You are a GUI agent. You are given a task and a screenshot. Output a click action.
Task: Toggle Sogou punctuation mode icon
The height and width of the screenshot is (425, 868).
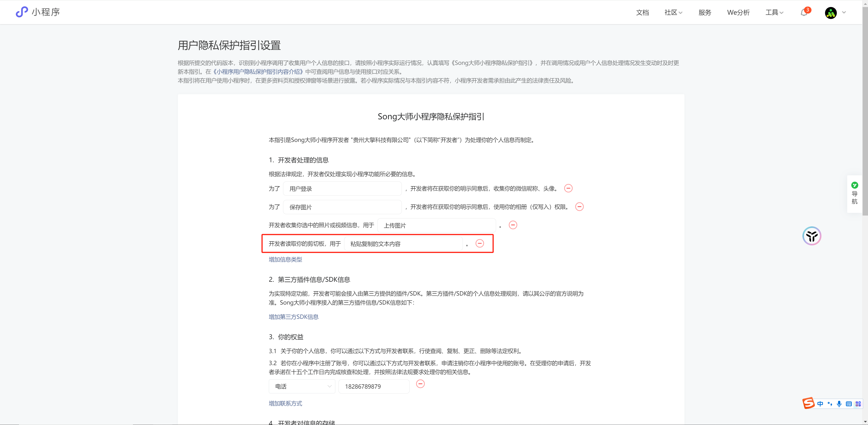829,404
